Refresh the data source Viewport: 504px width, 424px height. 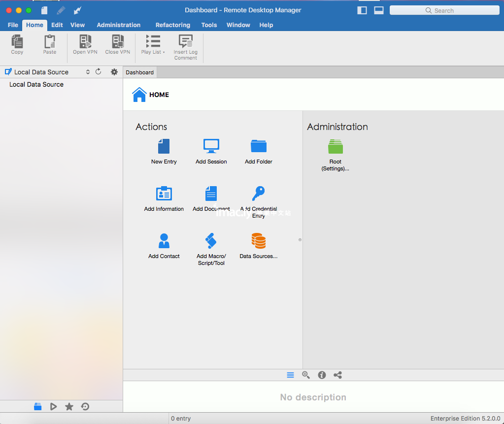pyautogui.click(x=99, y=71)
